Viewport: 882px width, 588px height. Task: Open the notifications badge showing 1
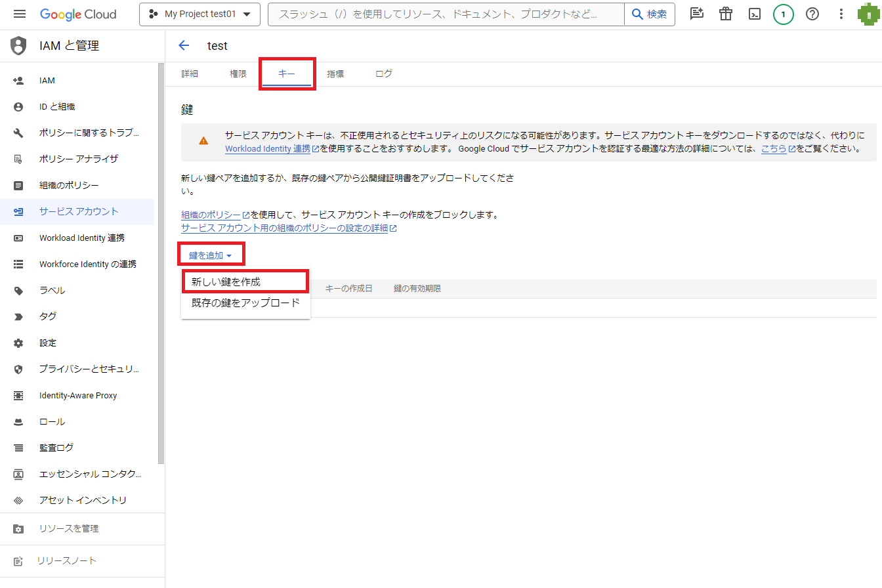coord(783,14)
